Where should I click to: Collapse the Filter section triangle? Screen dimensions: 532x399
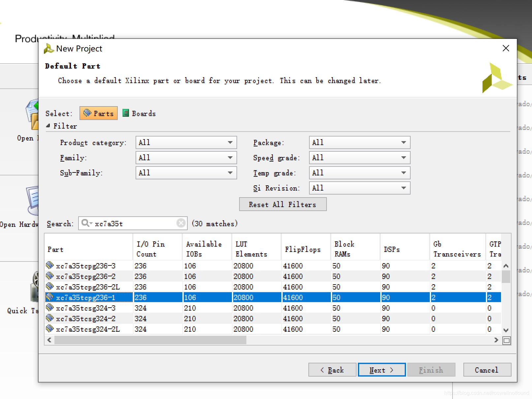click(x=48, y=126)
